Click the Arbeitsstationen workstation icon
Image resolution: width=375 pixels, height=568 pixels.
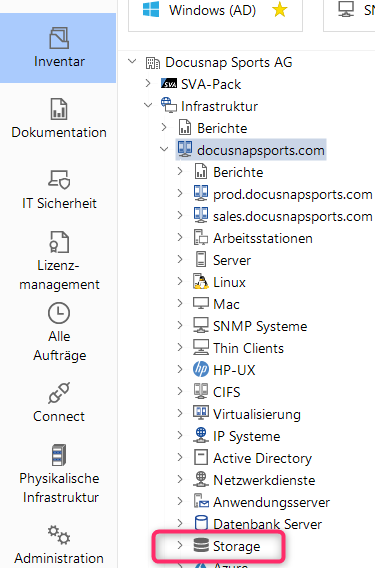[x=201, y=237]
